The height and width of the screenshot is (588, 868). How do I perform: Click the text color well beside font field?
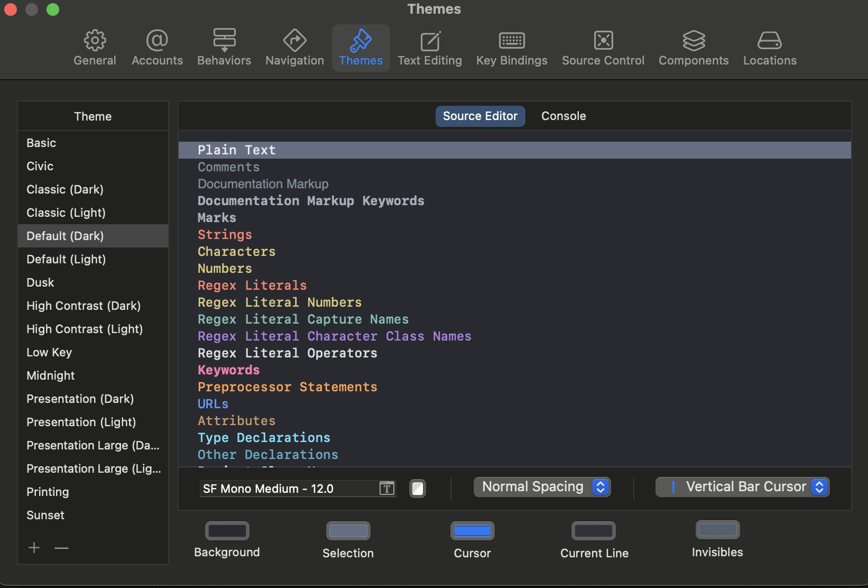coord(418,488)
